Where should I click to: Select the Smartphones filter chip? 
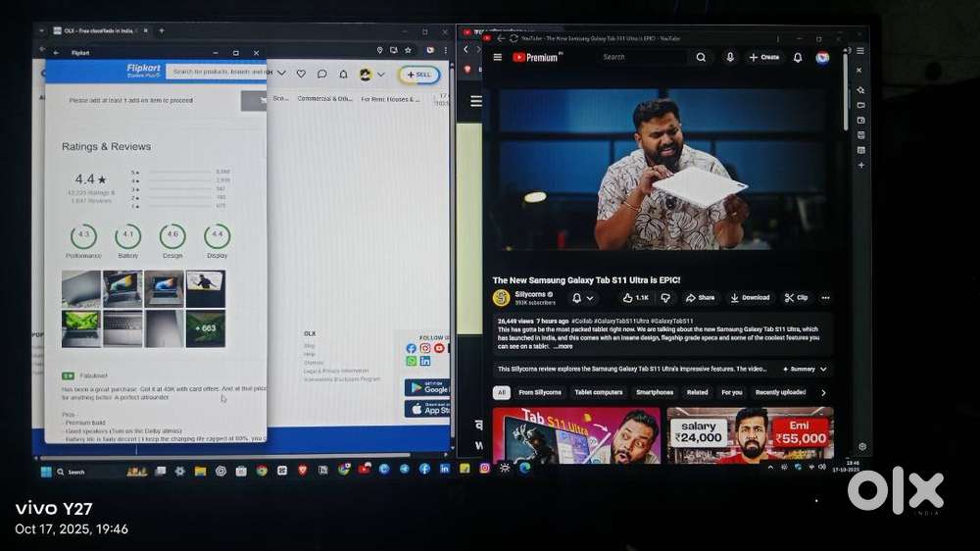(x=655, y=392)
